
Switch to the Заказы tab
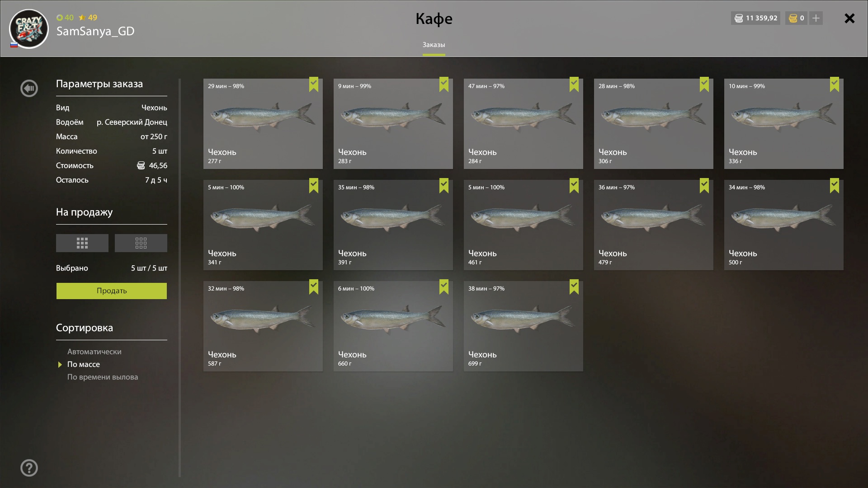(434, 45)
